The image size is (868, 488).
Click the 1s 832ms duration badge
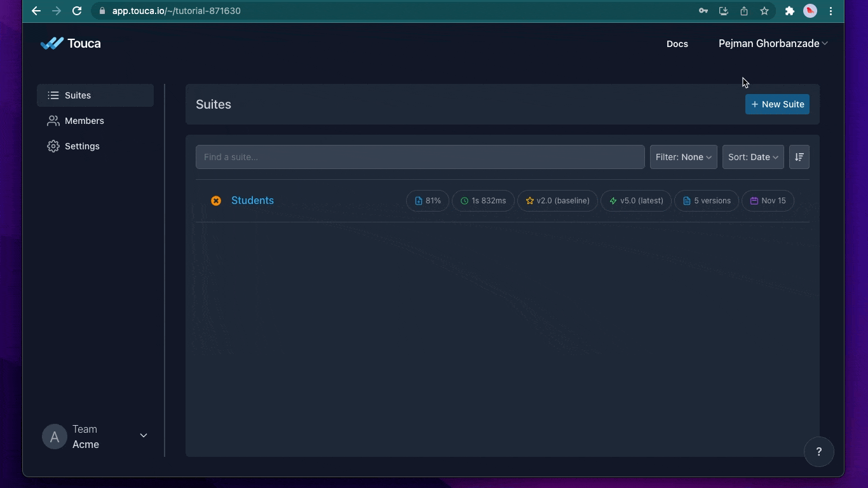click(483, 201)
